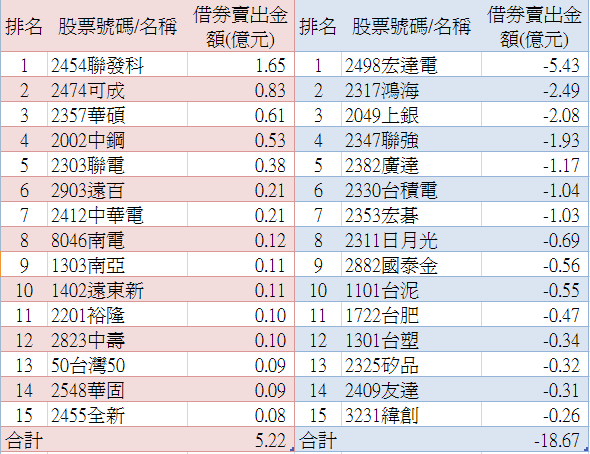Click the 2498宏達電 cell
This screenshot has width=590, height=454.
(x=411, y=65)
